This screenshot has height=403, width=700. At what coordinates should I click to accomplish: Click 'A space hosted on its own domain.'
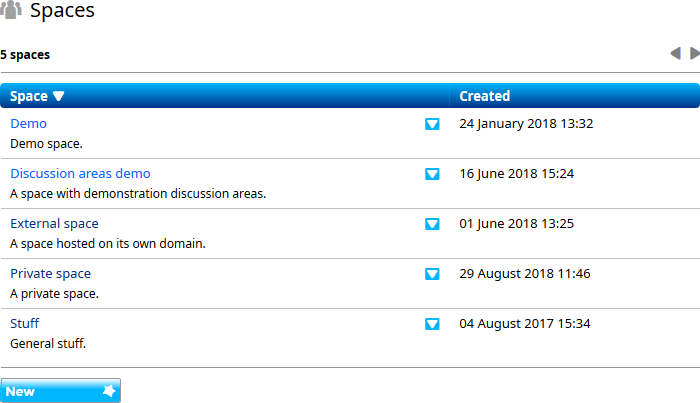pyautogui.click(x=108, y=244)
